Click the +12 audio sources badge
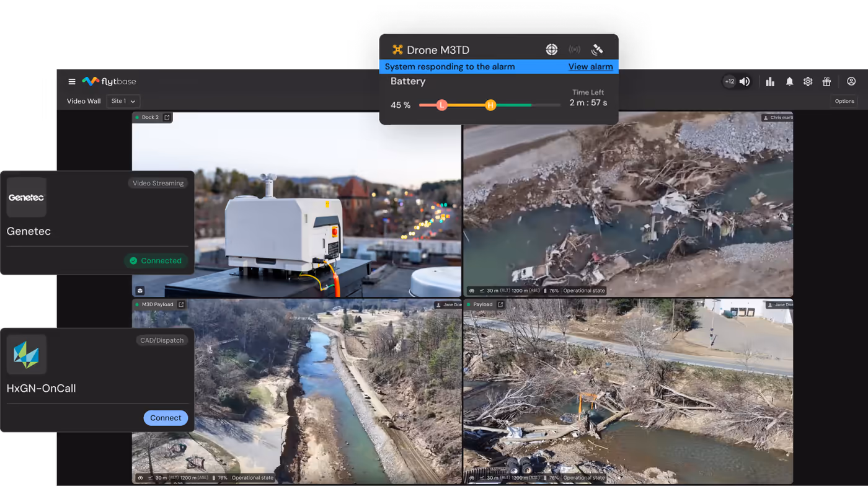868x486 pixels. pos(730,81)
